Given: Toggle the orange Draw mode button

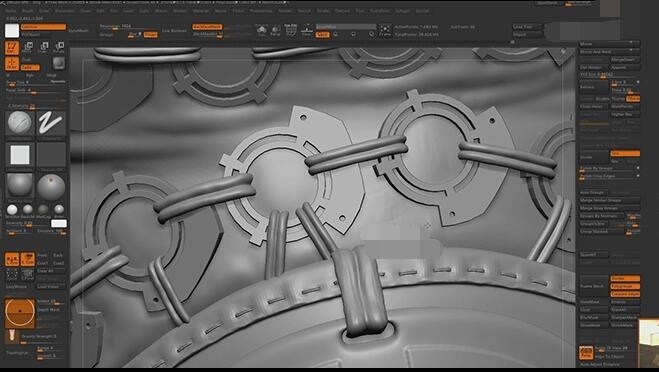Looking at the screenshot, I should tap(12, 64).
